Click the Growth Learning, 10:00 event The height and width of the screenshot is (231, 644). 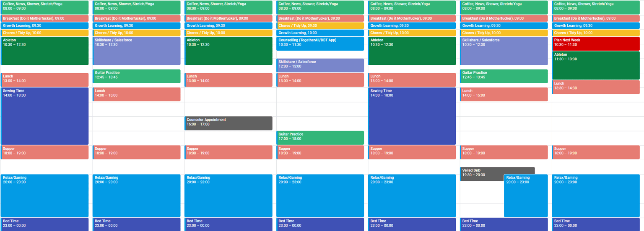(x=320, y=33)
